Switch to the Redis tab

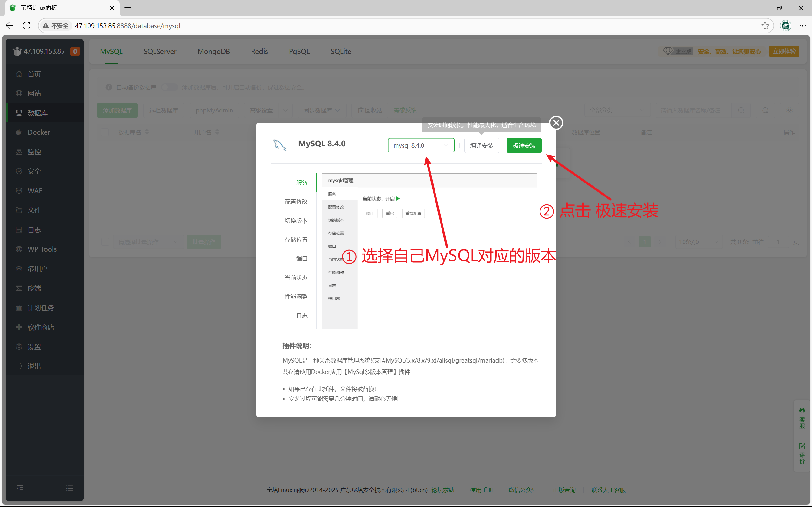coord(259,51)
